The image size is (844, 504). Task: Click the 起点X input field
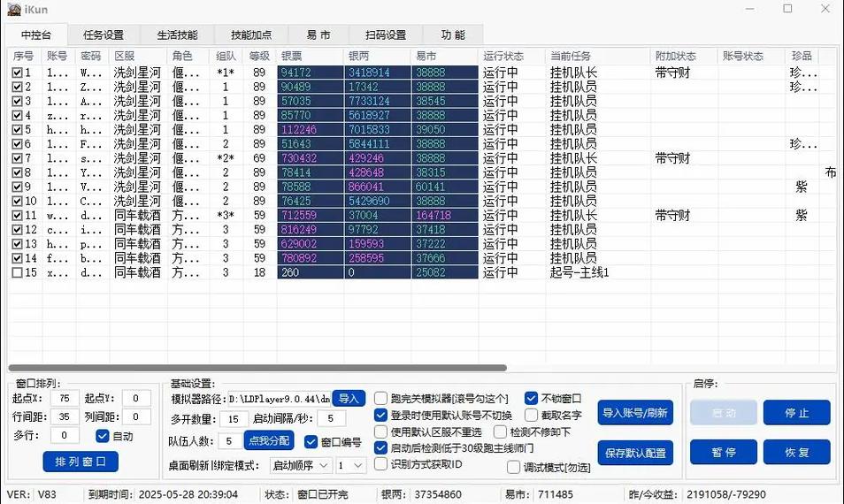(65, 398)
